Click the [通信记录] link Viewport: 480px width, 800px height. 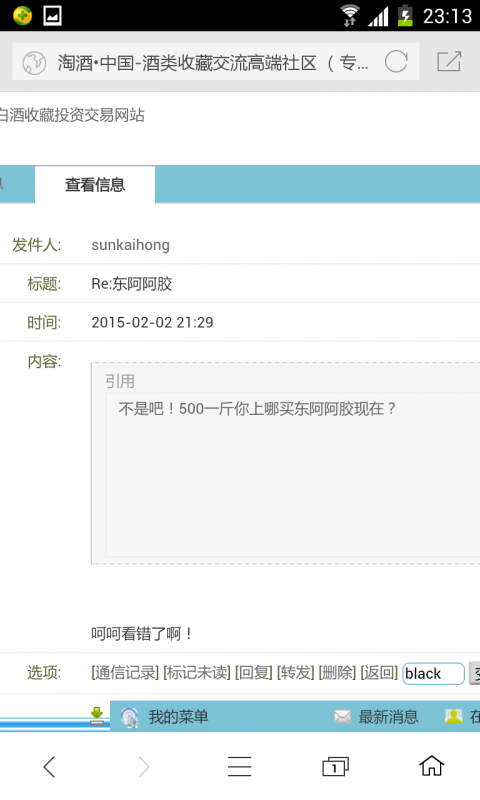pos(125,672)
